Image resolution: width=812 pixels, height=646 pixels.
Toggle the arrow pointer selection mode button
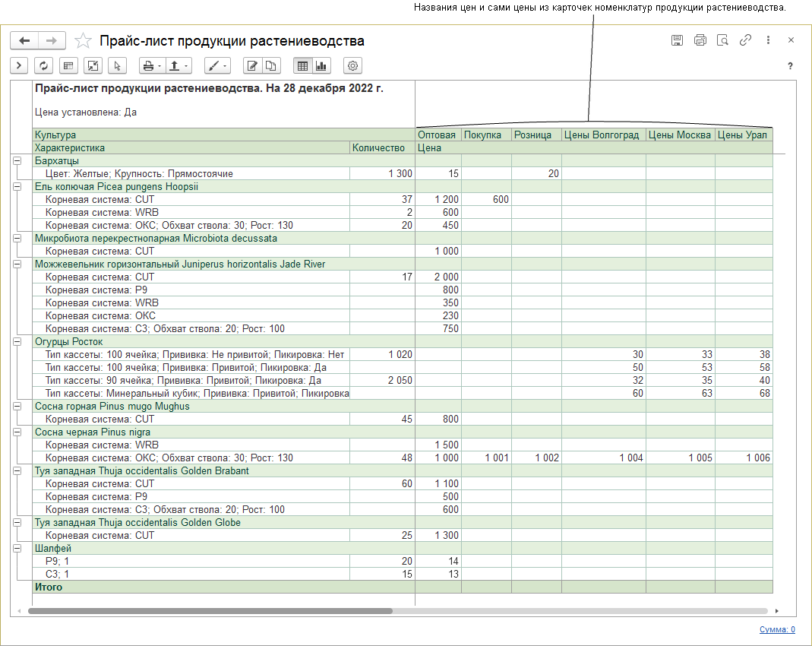coord(116,65)
